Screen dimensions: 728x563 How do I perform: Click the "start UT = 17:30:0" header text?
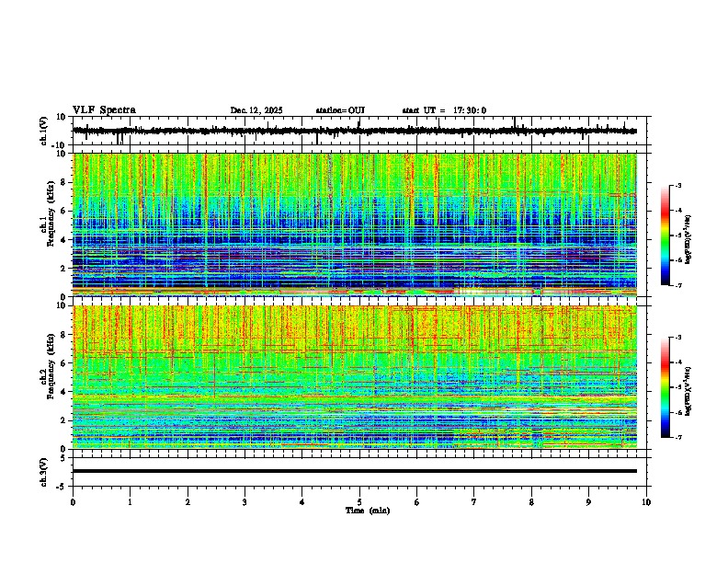(x=444, y=110)
